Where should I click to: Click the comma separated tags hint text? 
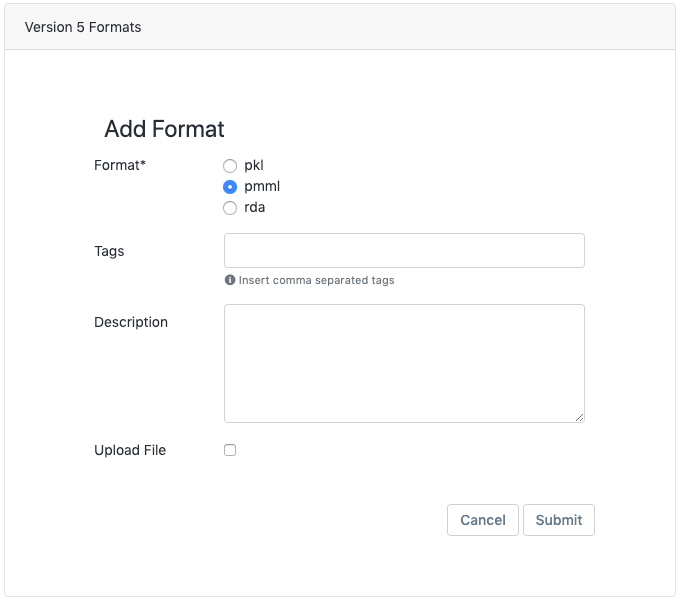(x=316, y=281)
